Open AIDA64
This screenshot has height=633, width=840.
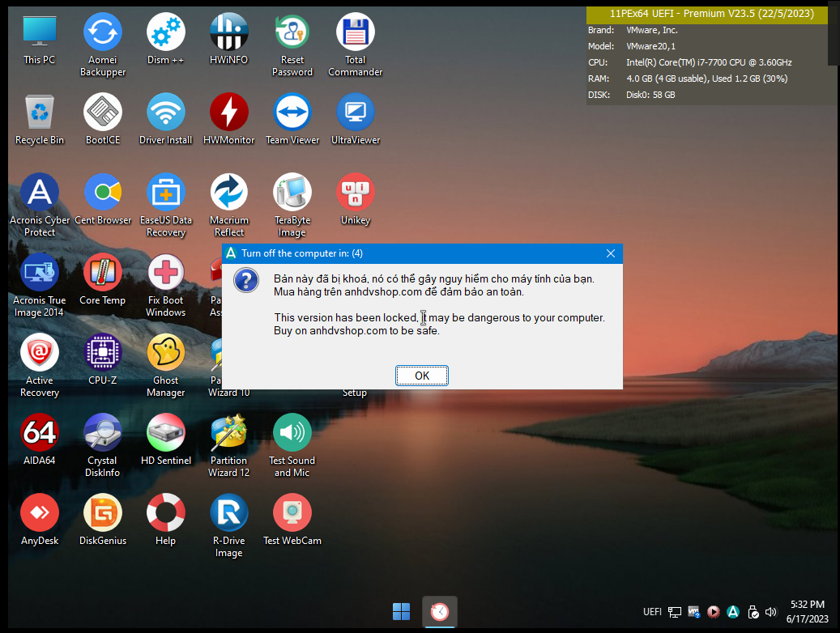tap(39, 440)
